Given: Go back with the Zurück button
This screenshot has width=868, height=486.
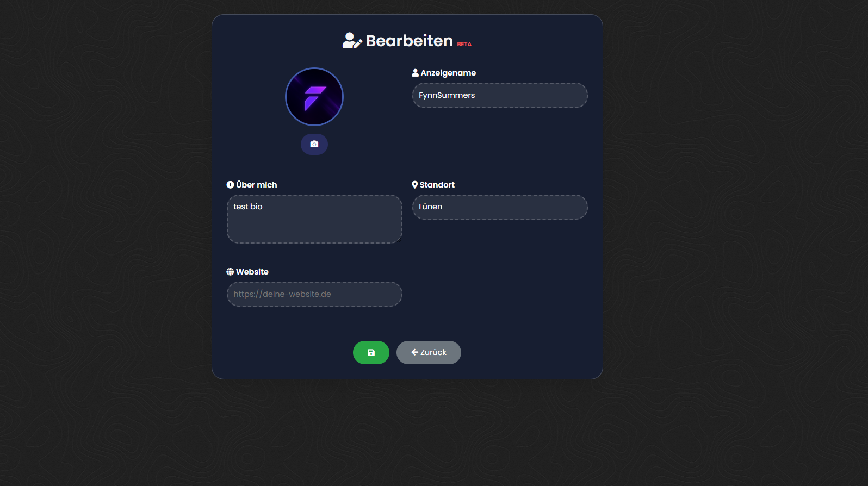Looking at the screenshot, I should click(429, 352).
